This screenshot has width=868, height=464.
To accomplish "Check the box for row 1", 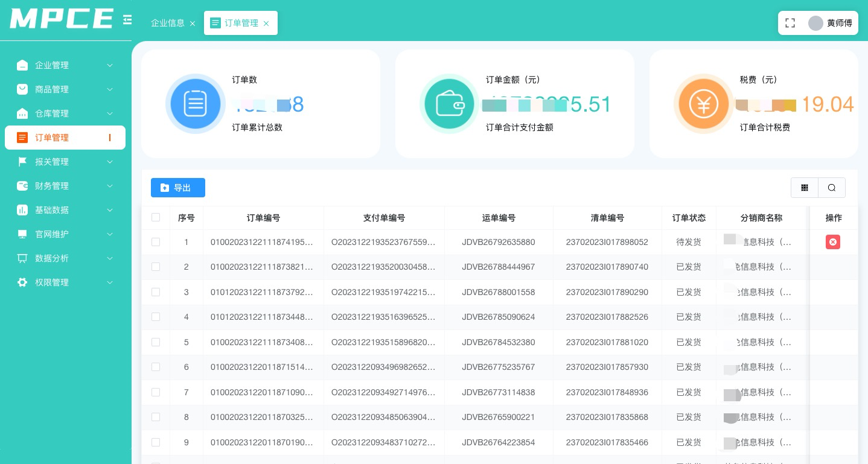I will [x=156, y=242].
